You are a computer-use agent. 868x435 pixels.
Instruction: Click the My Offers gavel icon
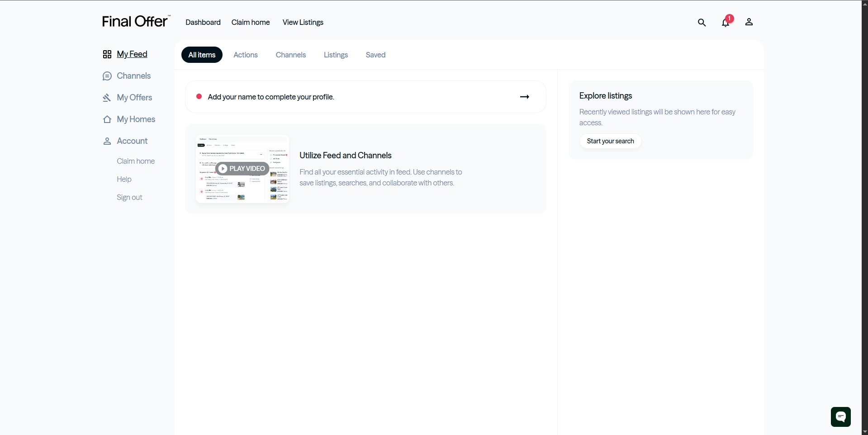107,98
